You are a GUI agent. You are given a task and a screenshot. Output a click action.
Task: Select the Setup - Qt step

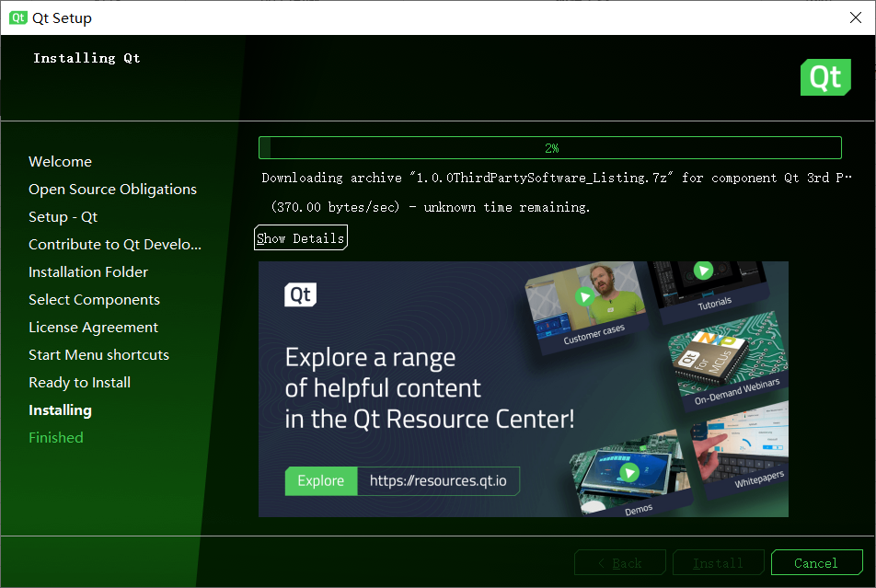[x=63, y=217]
